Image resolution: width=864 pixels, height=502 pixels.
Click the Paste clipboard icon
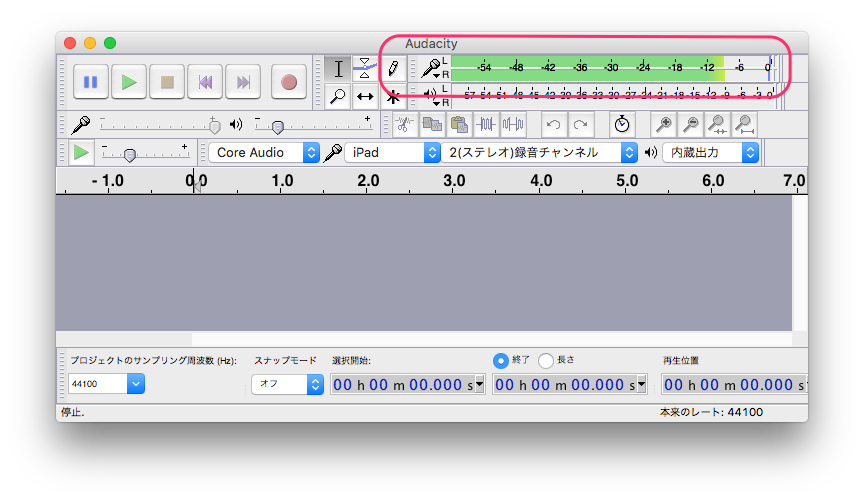458,124
